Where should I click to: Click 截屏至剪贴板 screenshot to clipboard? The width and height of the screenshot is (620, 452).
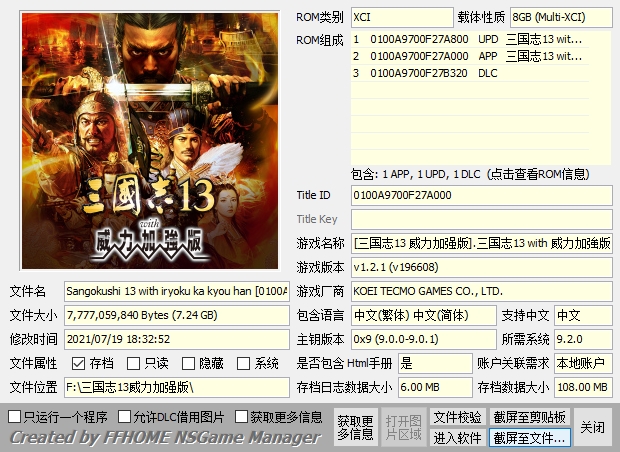pyautogui.click(x=529, y=417)
